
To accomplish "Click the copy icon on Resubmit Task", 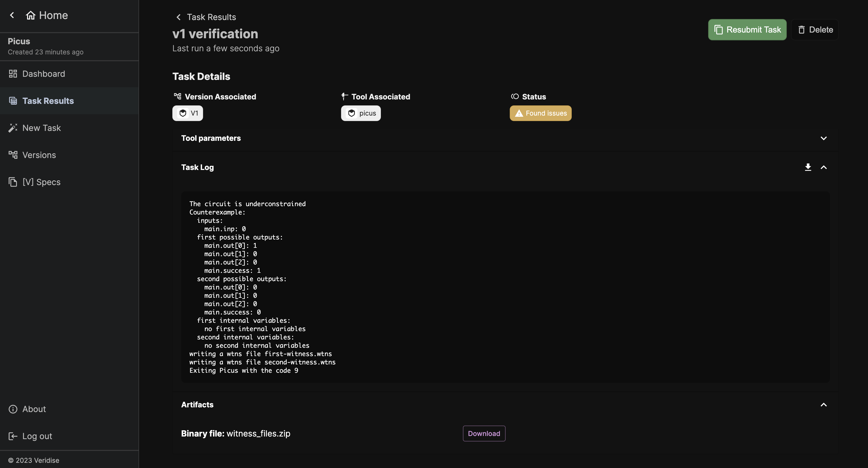I will [x=718, y=30].
